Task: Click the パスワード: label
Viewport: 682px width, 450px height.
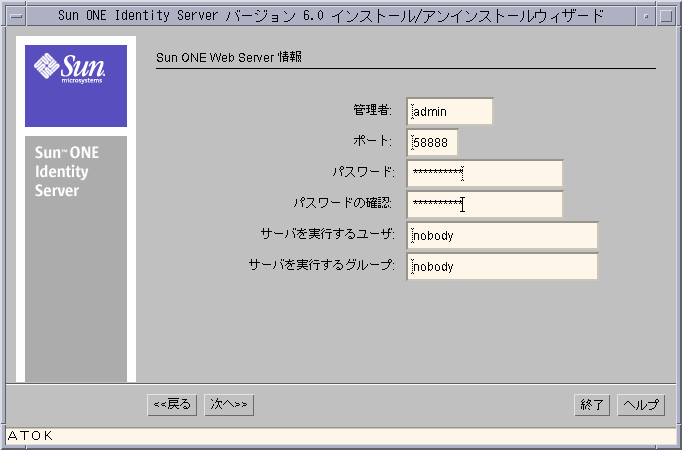Action: (x=364, y=172)
